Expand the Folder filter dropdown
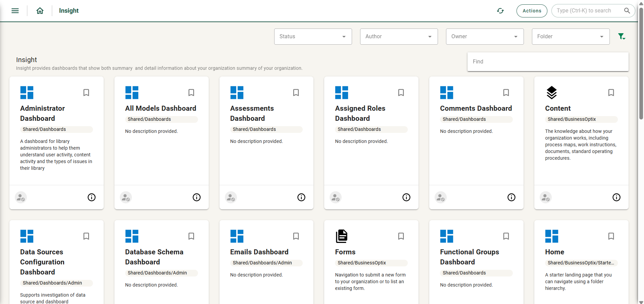Image resolution: width=644 pixels, height=304 pixels. click(571, 37)
